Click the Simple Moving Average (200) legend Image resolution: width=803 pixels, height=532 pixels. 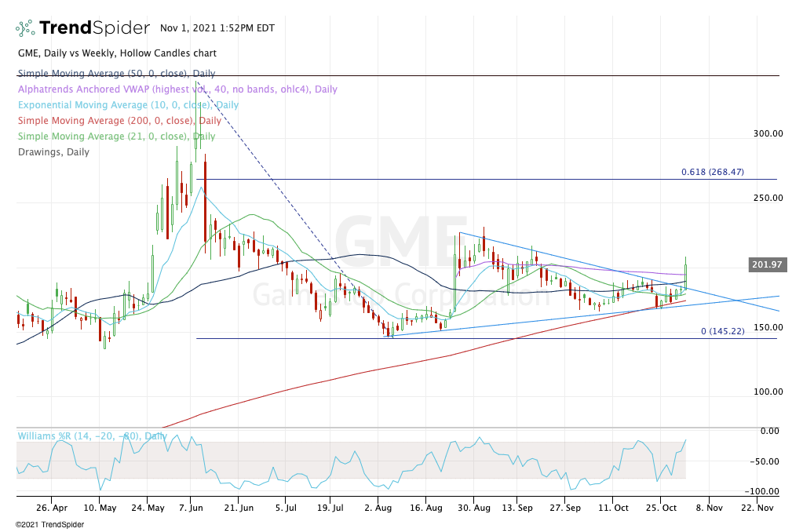click(x=119, y=121)
